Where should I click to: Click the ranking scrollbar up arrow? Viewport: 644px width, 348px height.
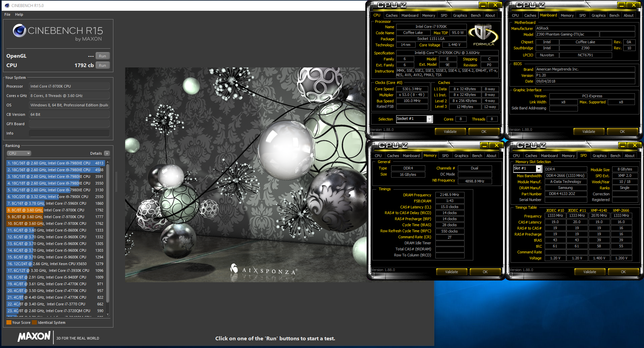pos(108,161)
